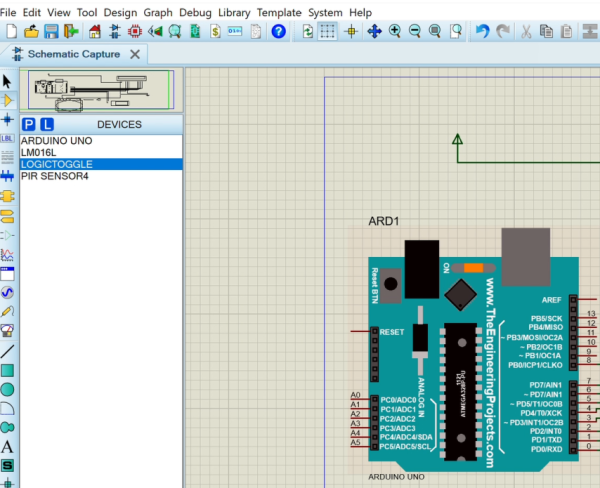600x488 pixels.
Task: Copy selection to clipboard icon
Action: pos(546,31)
